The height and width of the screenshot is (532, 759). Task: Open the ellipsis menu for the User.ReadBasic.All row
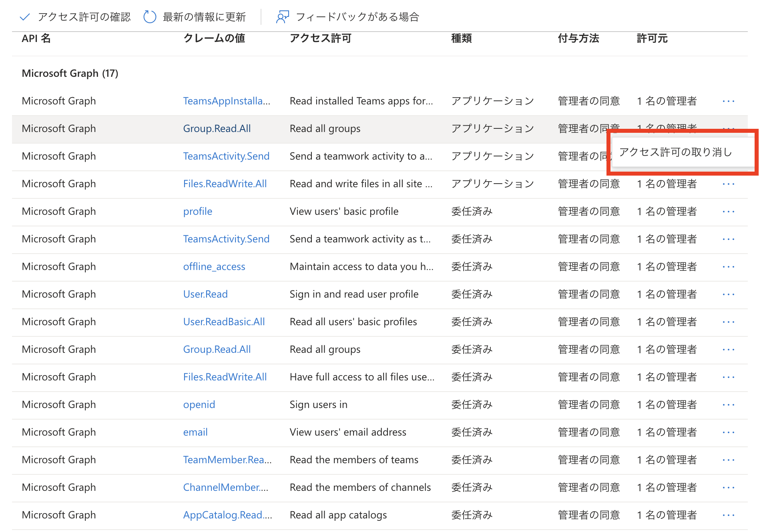(729, 322)
